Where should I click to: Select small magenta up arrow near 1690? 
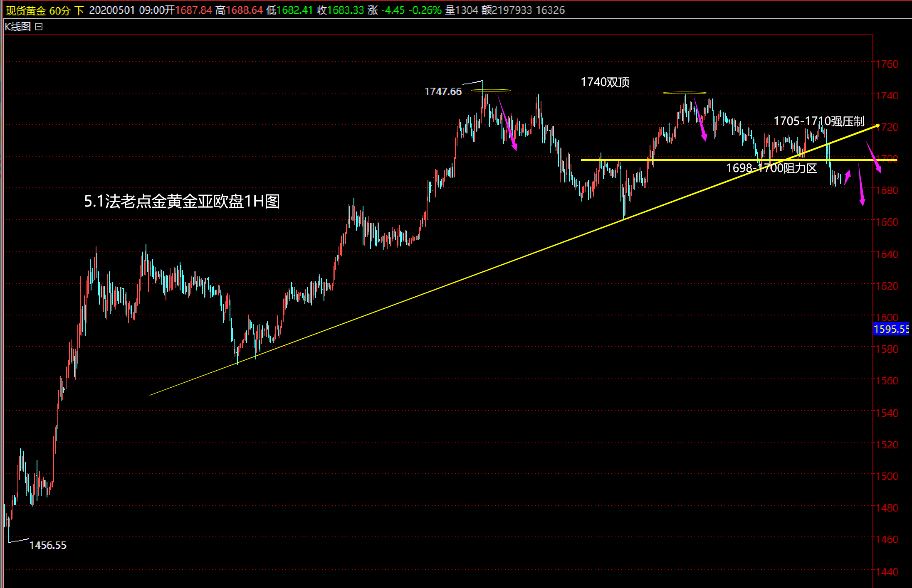pos(848,177)
